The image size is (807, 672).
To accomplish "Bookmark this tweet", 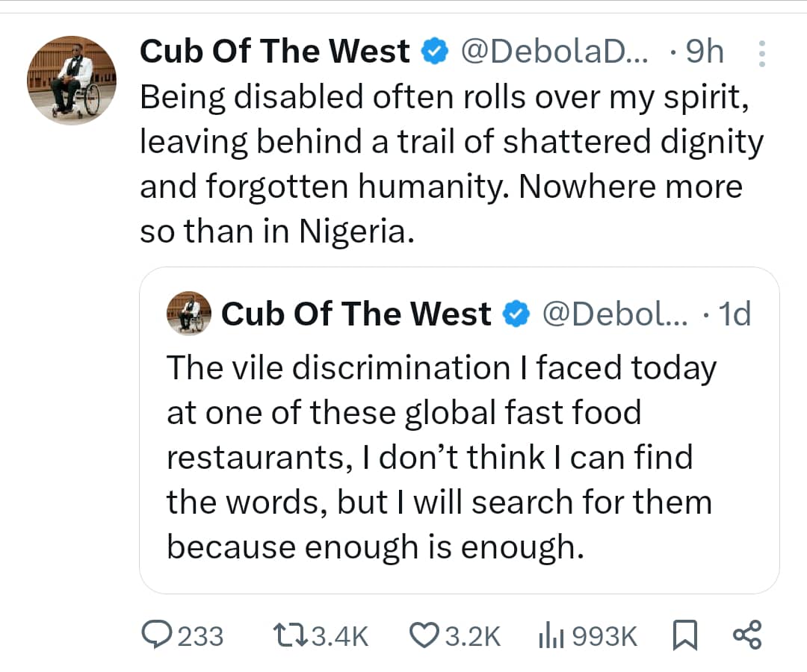I will click(686, 635).
